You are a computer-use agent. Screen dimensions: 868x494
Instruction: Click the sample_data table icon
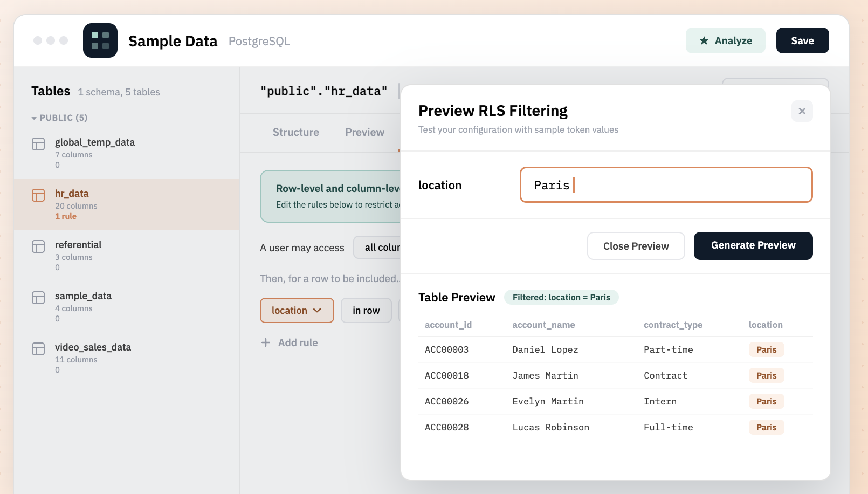click(38, 298)
